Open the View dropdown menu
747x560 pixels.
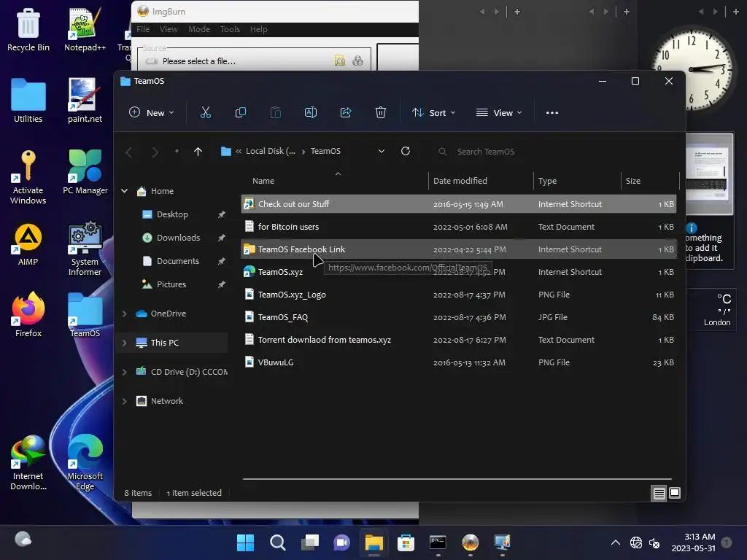tap(499, 113)
